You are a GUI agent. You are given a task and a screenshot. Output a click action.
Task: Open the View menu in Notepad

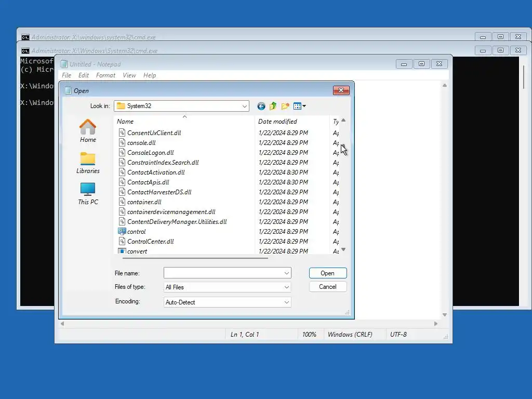129,75
